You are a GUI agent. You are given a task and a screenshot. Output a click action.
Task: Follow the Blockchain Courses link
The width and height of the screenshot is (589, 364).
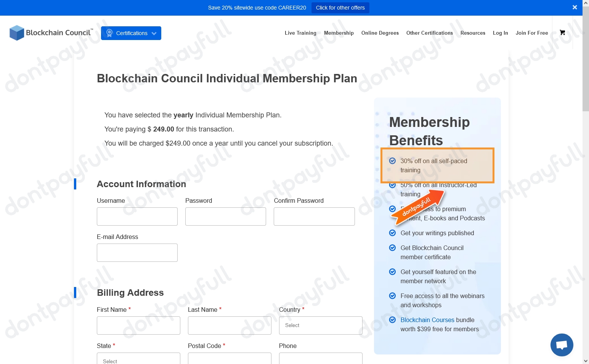[x=427, y=320]
